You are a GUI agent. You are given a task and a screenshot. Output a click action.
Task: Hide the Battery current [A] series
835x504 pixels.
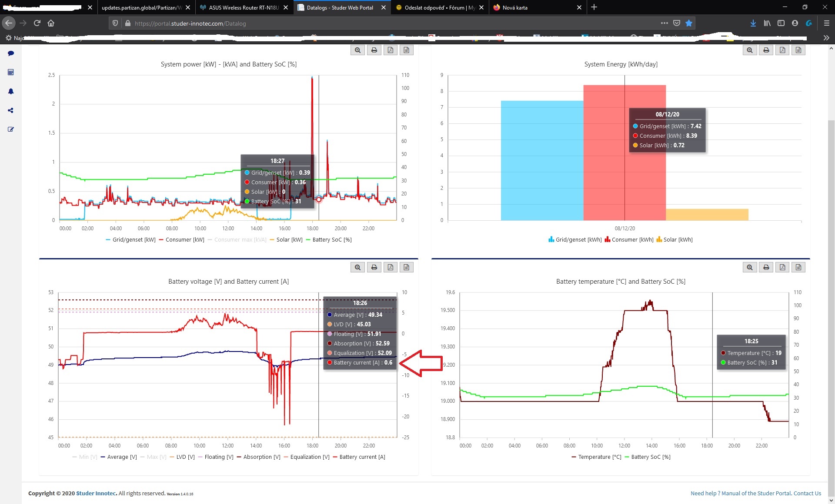(x=362, y=457)
